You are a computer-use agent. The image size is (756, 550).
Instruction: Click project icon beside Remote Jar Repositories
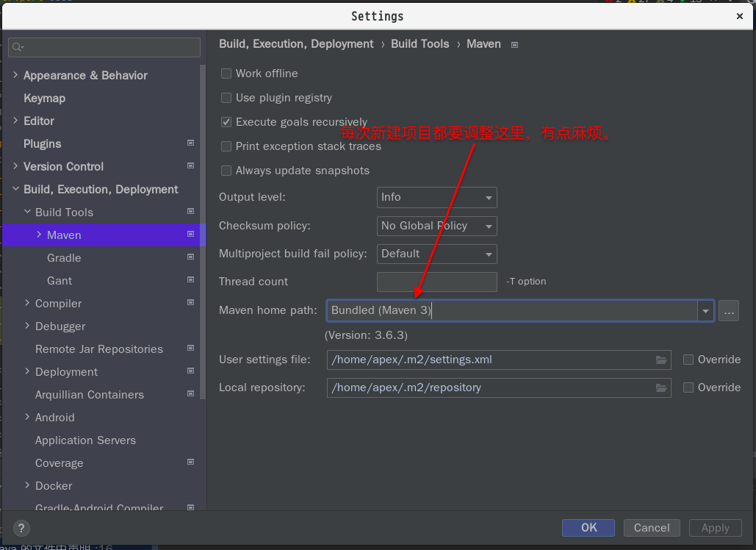[x=190, y=348]
